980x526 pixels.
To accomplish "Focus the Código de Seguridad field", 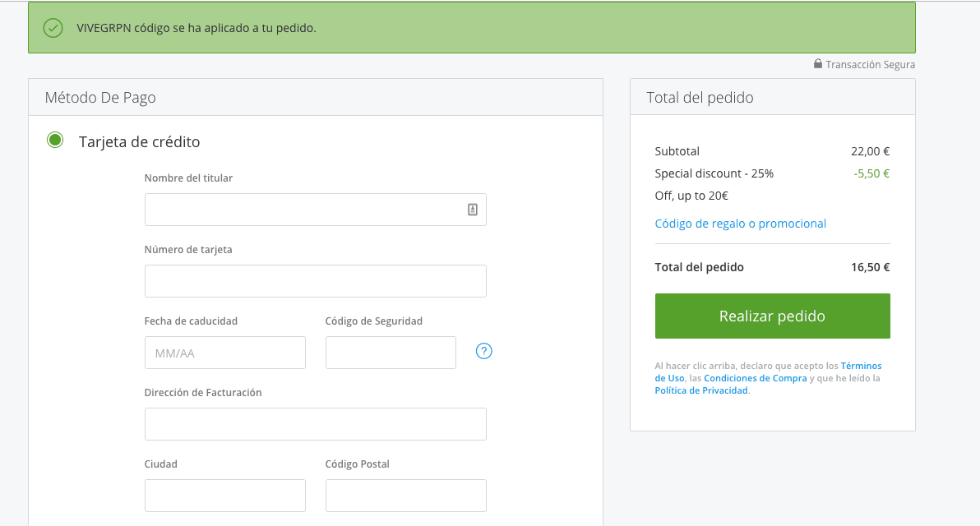I will [x=391, y=353].
